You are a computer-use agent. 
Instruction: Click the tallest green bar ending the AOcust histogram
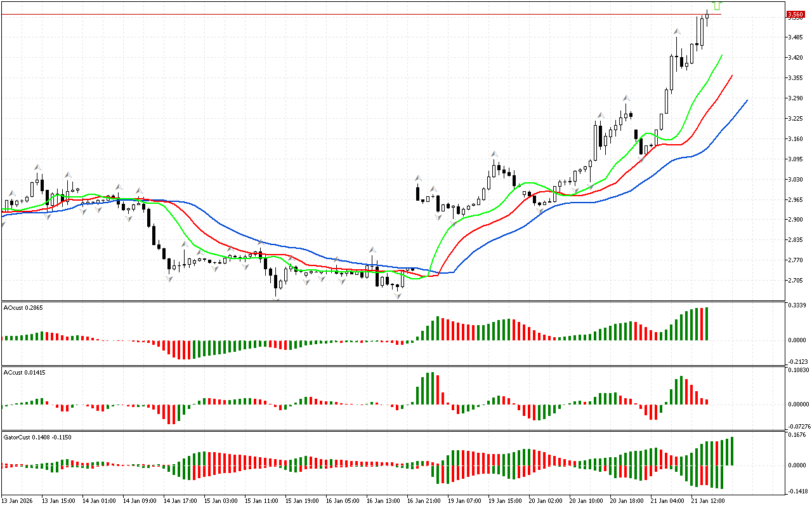(x=707, y=324)
